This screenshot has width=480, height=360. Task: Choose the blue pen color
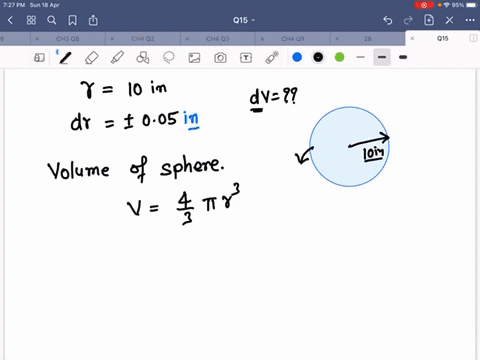(297, 57)
